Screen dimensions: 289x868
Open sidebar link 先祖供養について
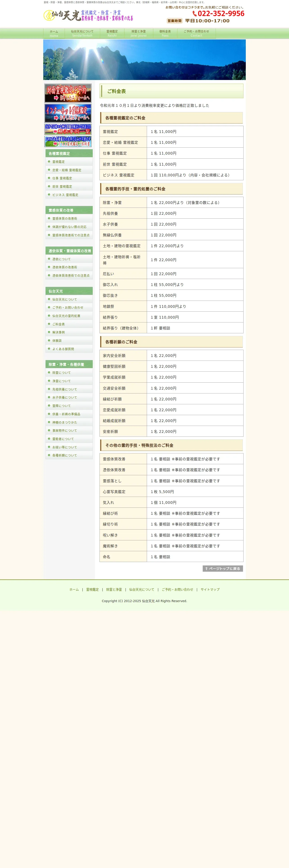pos(69,389)
